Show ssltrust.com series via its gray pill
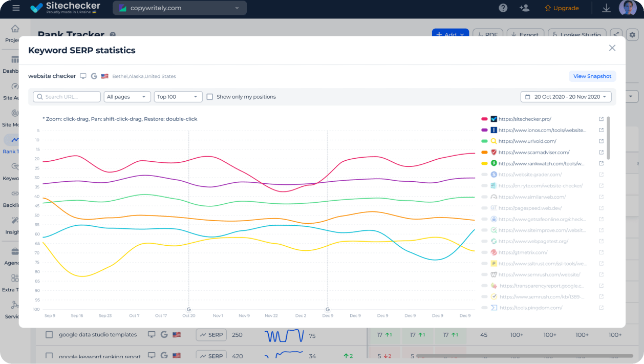Image resolution: width=644 pixels, height=364 pixels. click(x=484, y=264)
